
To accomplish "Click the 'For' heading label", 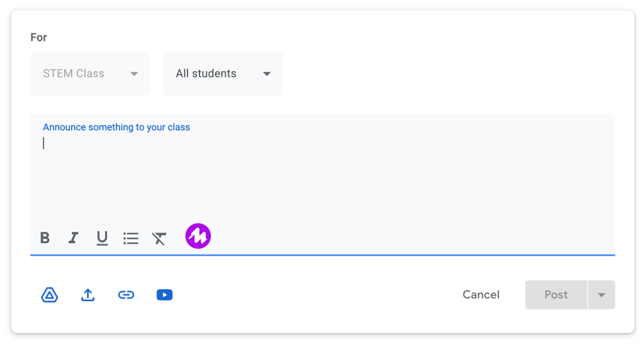I will click(39, 37).
